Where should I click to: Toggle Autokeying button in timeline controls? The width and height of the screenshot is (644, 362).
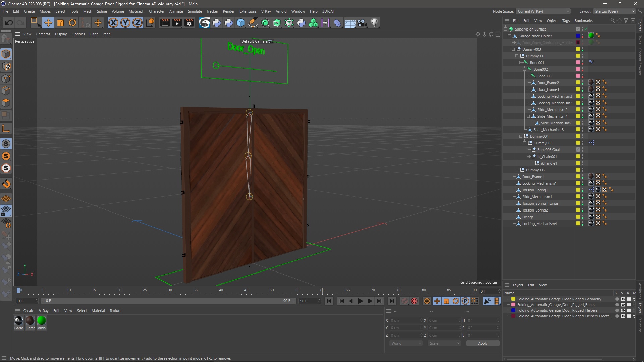tap(414, 301)
